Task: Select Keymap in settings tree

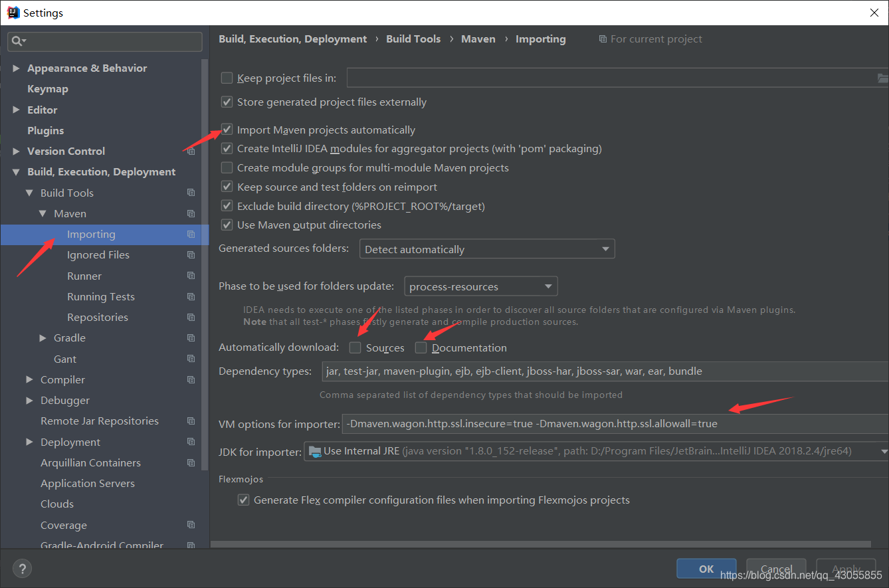Action: pyautogui.click(x=48, y=88)
